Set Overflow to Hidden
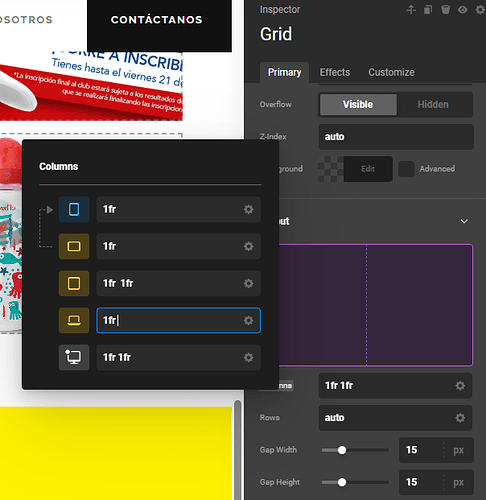The width and height of the screenshot is (486, 500). [x=433, y=105]
